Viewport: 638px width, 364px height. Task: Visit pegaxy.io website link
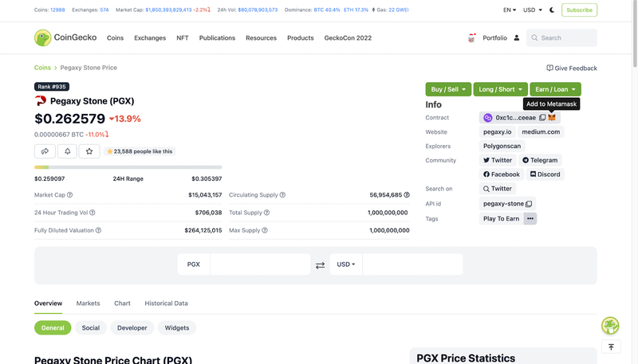coord(497,131)
